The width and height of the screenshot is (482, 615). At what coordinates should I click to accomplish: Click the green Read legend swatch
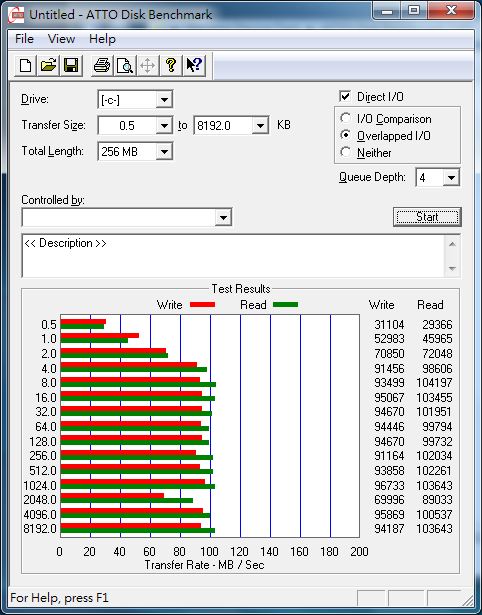click(286, 304)
